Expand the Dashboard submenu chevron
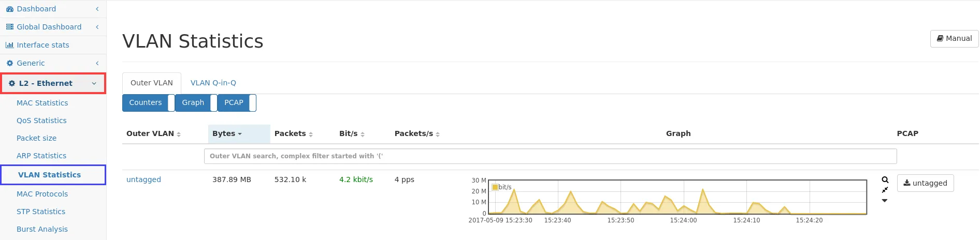The image size is (980, 240). (97, 9)
